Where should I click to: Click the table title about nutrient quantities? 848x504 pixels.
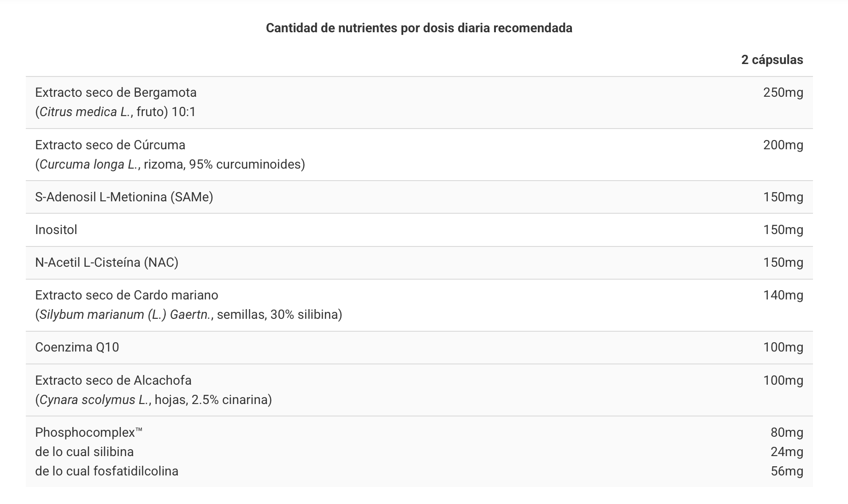419,28
